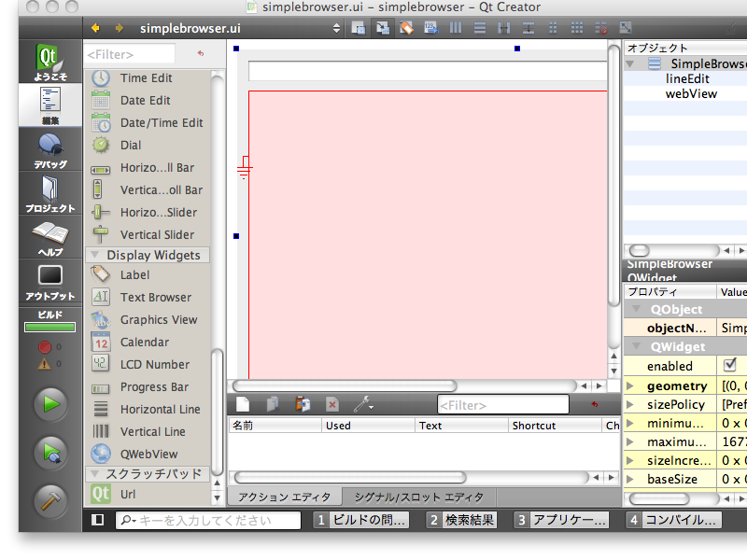This screenshot has height=560, width=747.
Task: Select the QWebView widget
Action: point(148,454)
